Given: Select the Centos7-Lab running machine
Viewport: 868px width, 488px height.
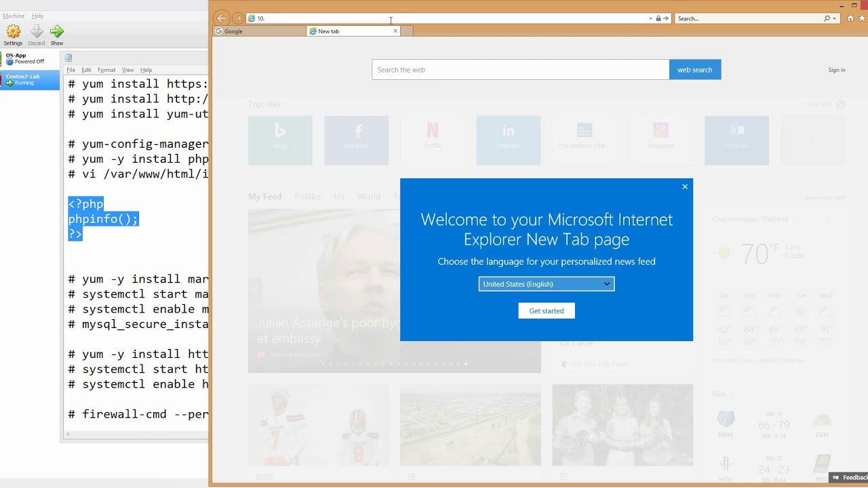Looking at the screenshot, I should [30, 80].
